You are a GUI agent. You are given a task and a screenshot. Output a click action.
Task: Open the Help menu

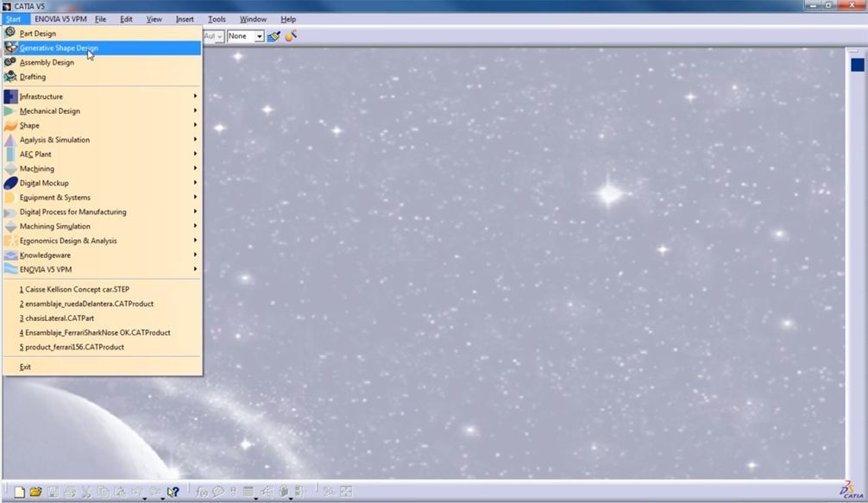(288, 19)
